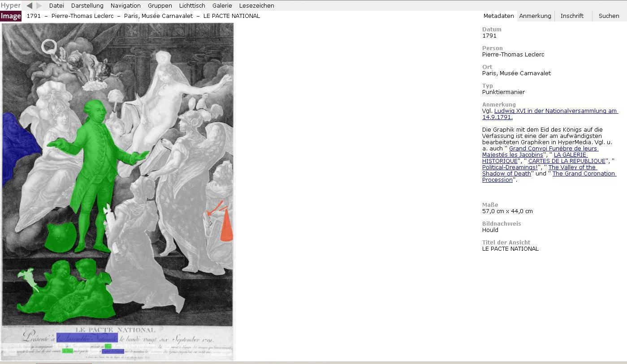Viewport: 627px width, 364px height.
Task: Open the Lesezeichen menu
Action: (x=257, y=5)
